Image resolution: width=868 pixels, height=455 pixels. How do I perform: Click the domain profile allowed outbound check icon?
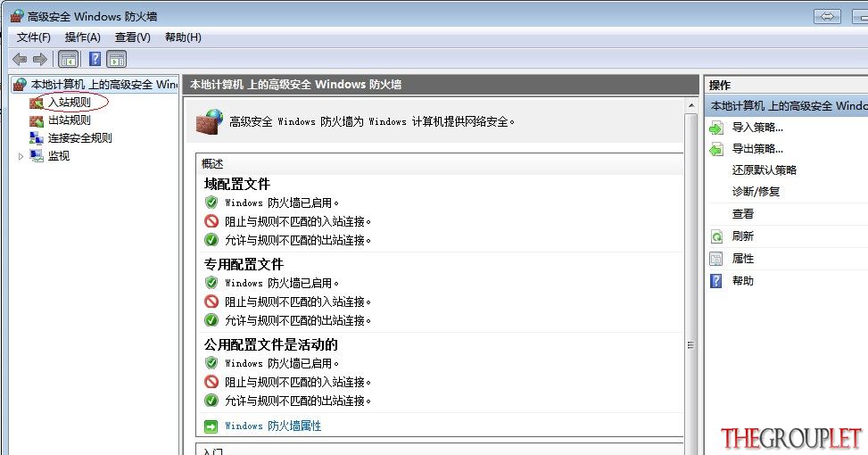[x=211, y=240]
